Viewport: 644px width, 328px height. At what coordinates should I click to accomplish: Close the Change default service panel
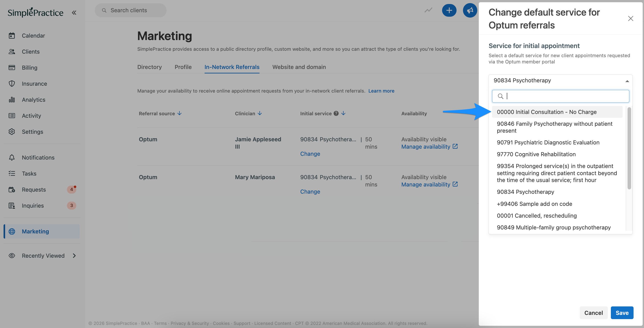630,18
